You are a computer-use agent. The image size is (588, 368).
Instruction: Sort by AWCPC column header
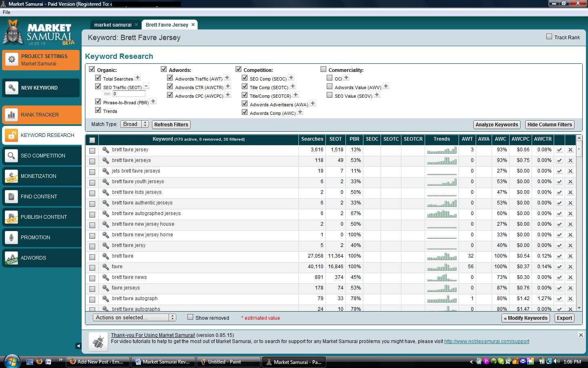click(521, 139)
